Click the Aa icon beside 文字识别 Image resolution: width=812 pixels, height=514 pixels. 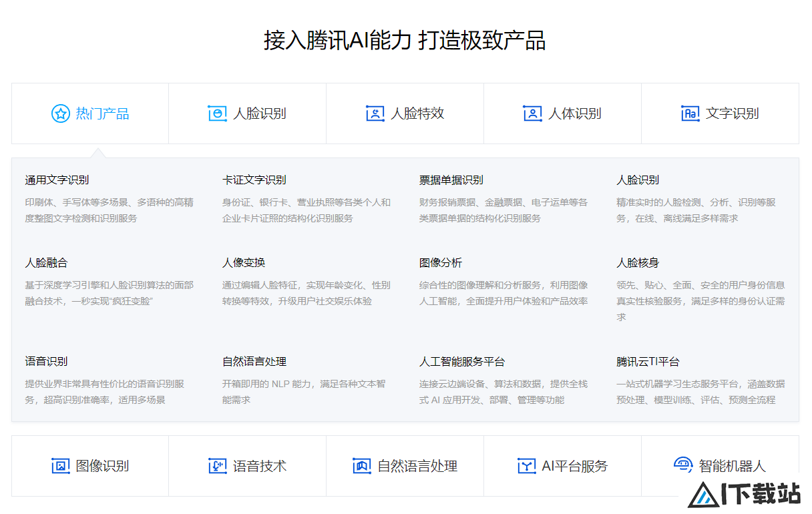coord(690,113)
